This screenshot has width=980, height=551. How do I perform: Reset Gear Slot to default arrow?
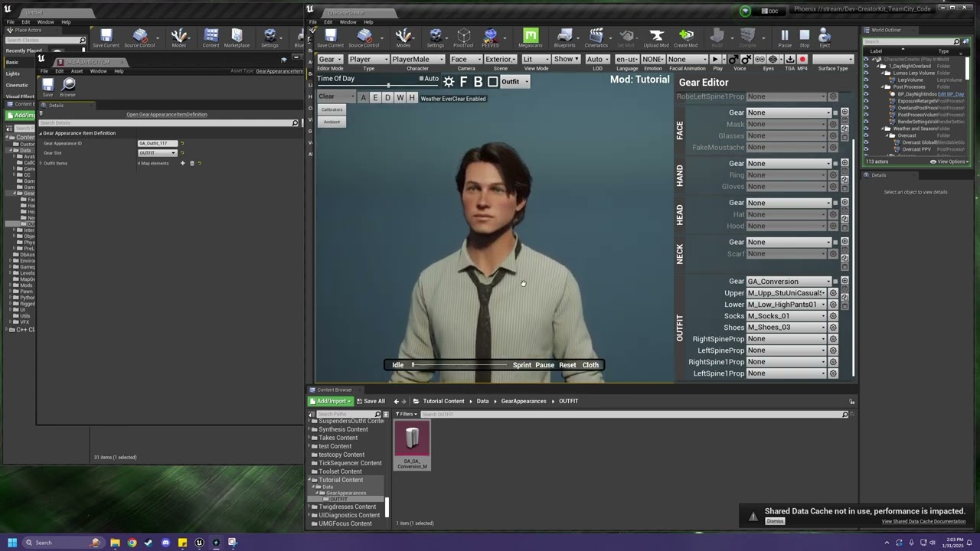tap(182, 153)
